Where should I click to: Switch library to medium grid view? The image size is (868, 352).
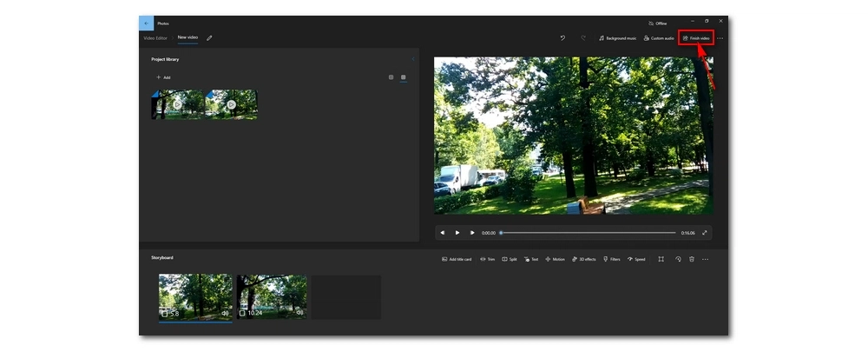tap(391, 77)
